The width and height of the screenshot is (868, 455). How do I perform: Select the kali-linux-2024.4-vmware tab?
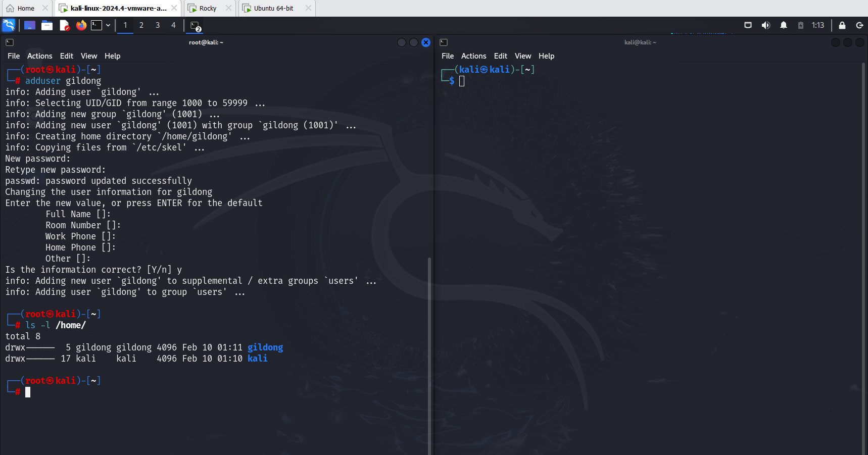click(x=118, y=9)
